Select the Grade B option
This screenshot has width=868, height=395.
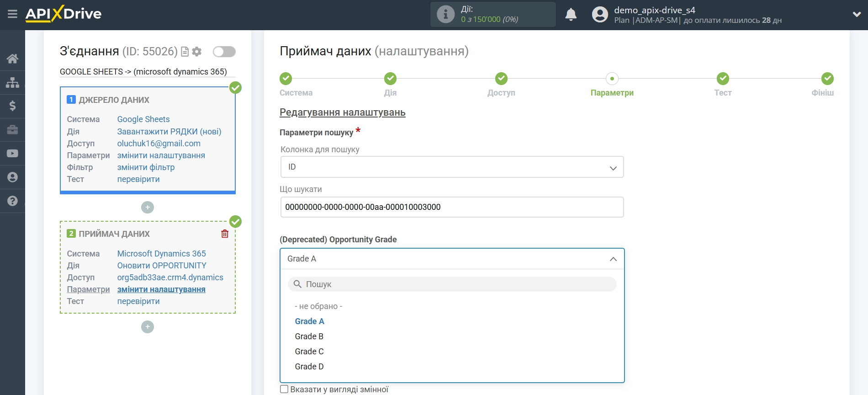(309, 336)
